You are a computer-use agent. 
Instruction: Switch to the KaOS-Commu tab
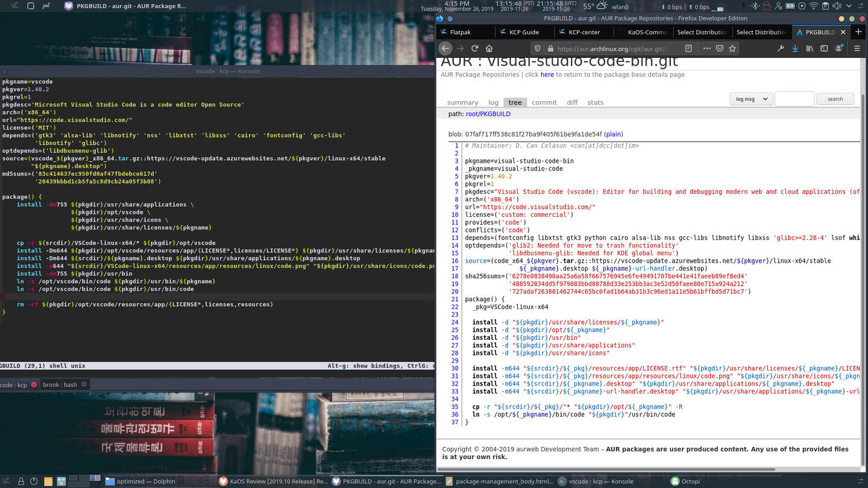643,32
